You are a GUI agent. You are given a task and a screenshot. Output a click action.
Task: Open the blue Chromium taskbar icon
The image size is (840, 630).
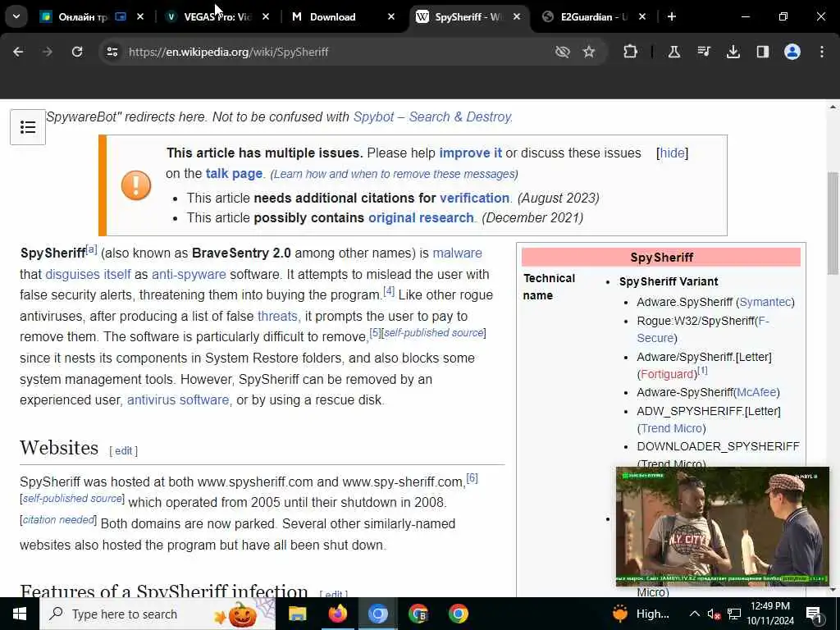(x=377, y=614)
